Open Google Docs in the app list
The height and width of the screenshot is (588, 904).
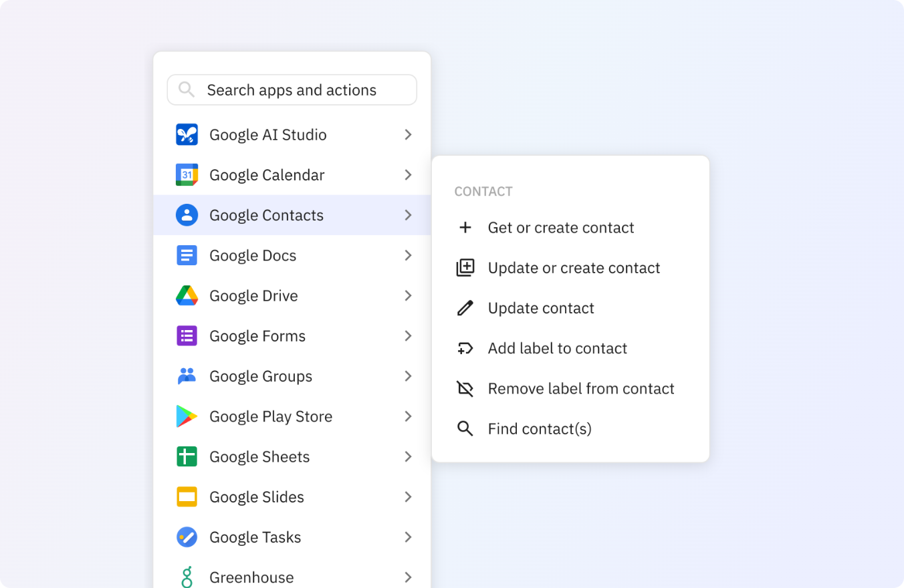(292, 255)
